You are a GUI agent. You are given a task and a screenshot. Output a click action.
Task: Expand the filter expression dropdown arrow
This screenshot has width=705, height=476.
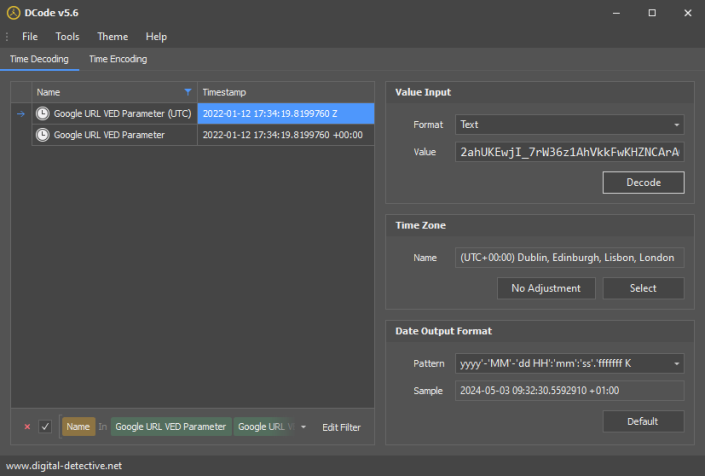303,427
